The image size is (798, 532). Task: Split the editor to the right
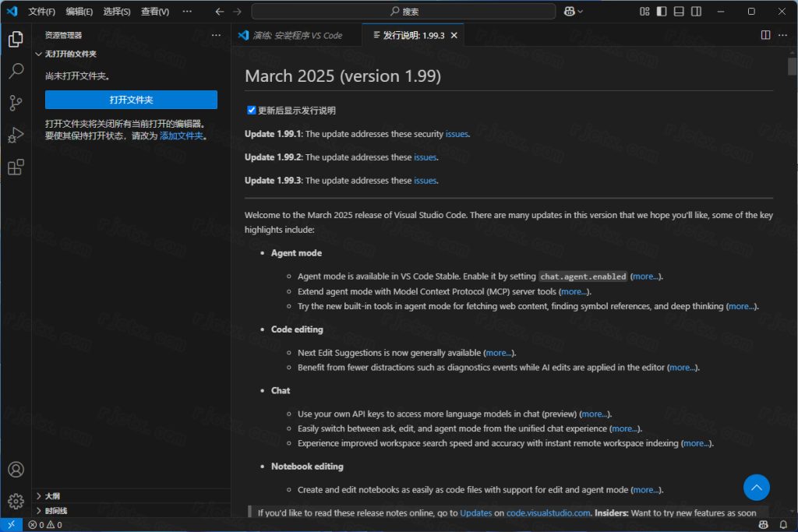[765, 35]
